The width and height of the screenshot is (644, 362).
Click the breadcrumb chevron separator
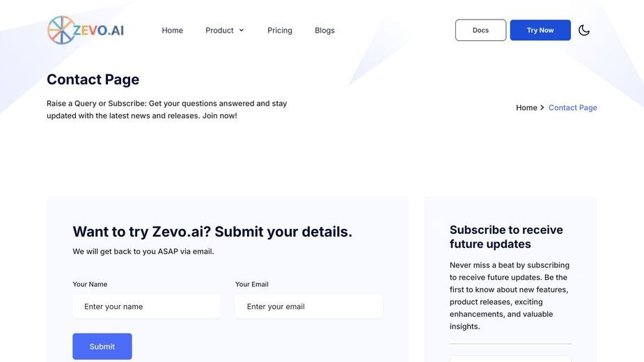coord(542,108)
